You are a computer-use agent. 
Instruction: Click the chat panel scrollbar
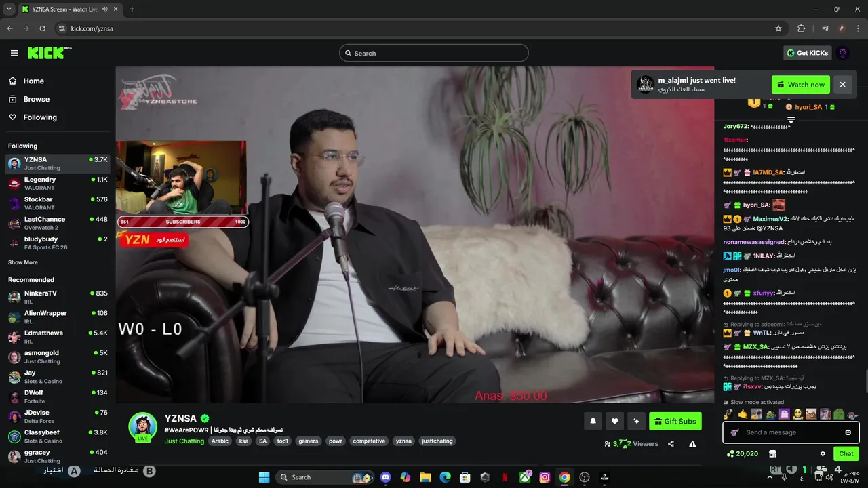(865, 382)
